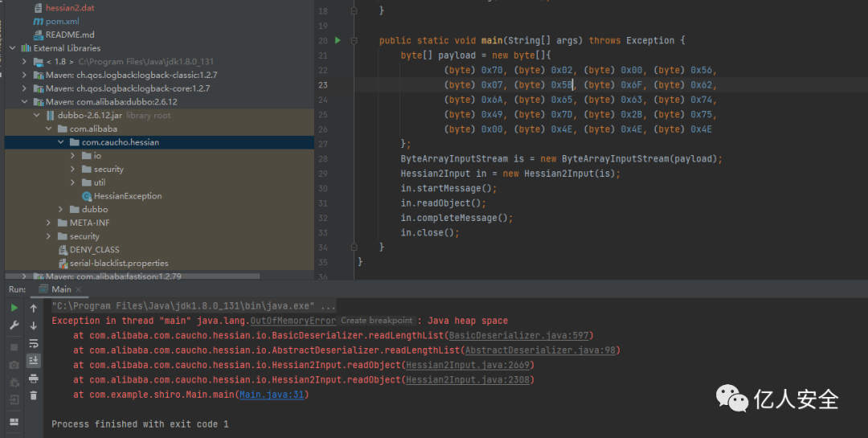Click fold end marker at line 18
The image size is (868, 438).
coord(354,10)
